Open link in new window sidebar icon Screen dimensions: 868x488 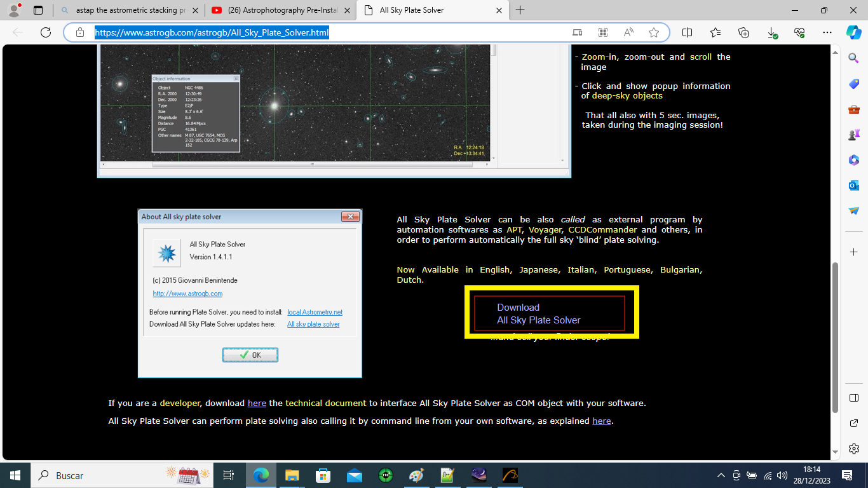(853, 423)
